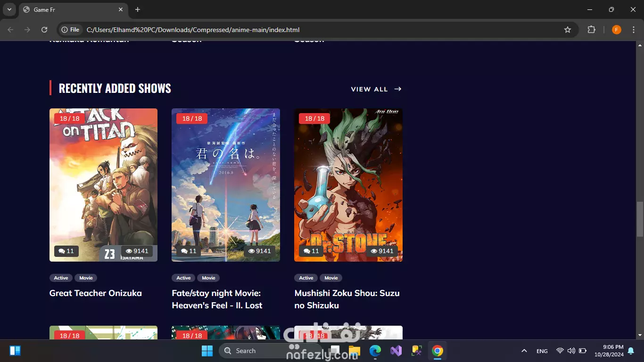Open the notification bell
644x362 pixels.
pos(631,351)
